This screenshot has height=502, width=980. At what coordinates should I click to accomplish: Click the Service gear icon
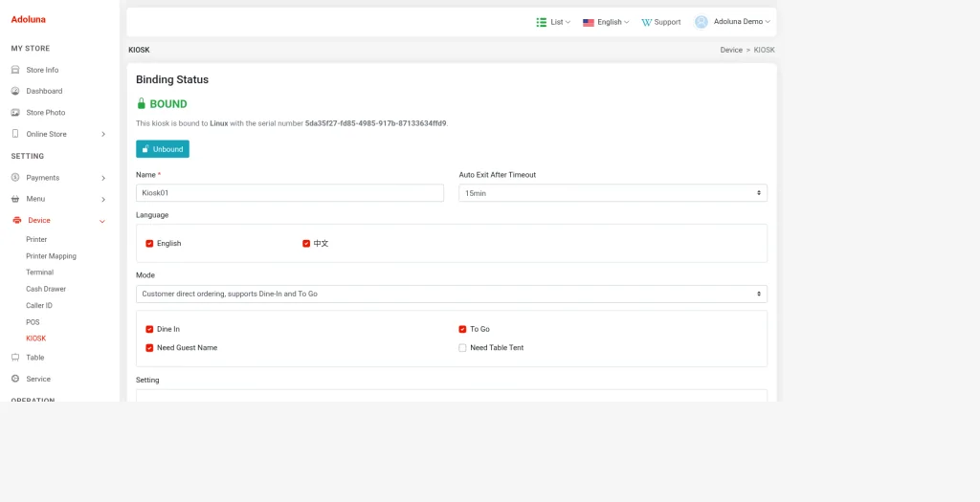point(15,379)
